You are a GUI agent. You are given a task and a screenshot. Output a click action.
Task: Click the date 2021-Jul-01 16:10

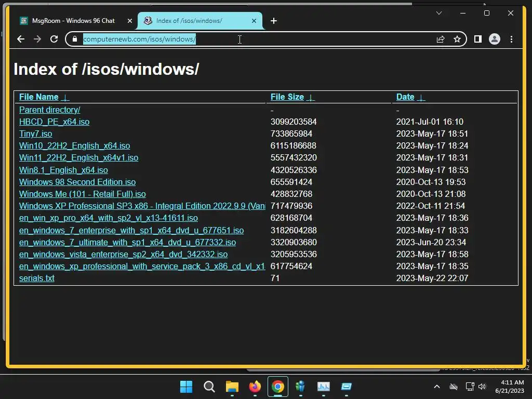coord(430,122)
